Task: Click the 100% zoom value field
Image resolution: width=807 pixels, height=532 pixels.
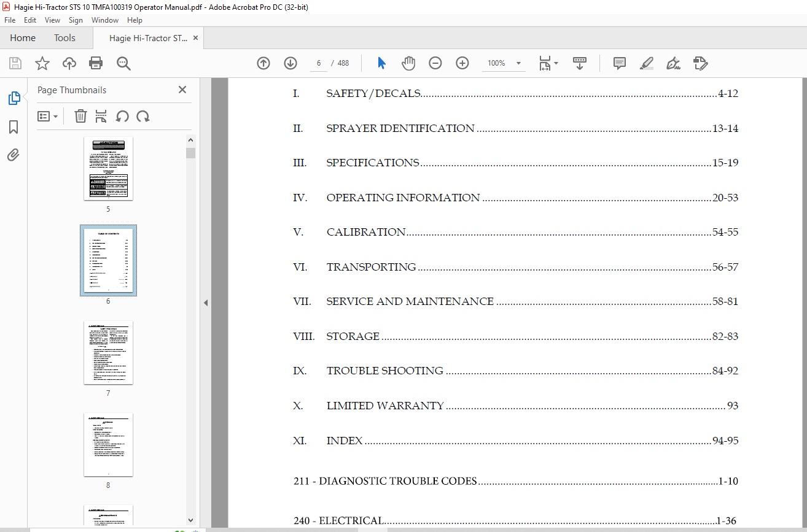Action: tap(496, 63)
